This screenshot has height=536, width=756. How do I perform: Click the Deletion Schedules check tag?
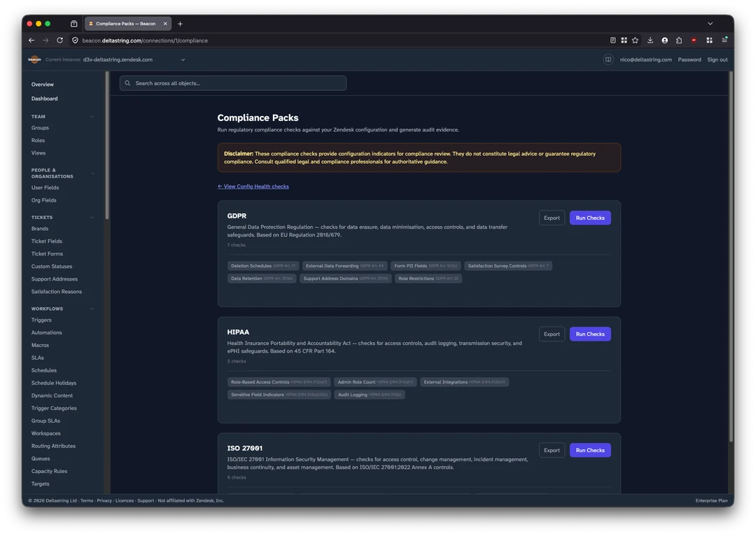click(x=263, y=266)
